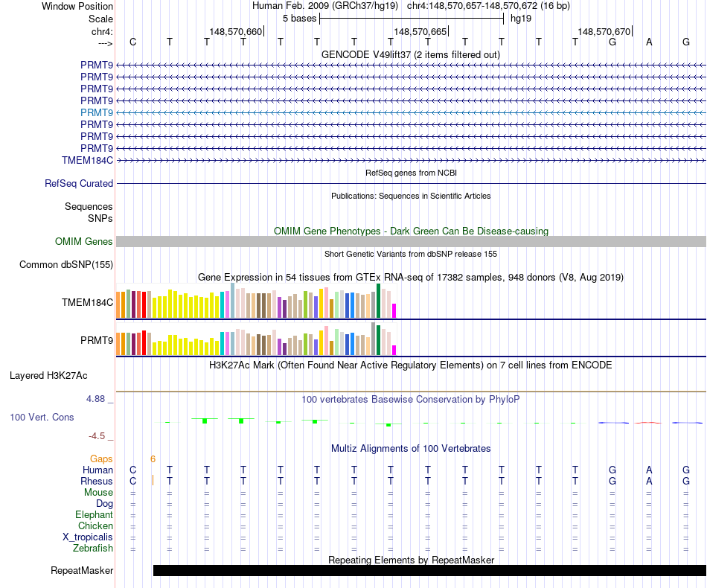The height and width of the screenshot is (588, 707).
Task: Click the orange insertion tick in Rhesus row
Action: point(153,480)
